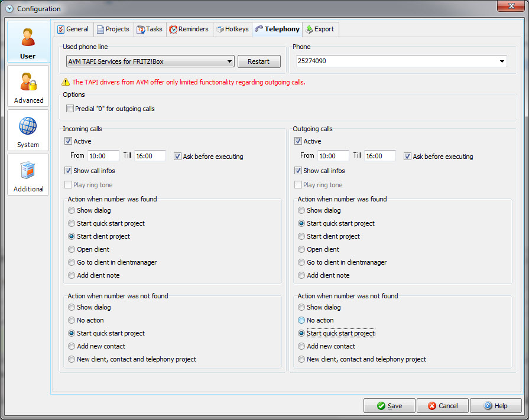Open the System globe icon section
Viewport: 529px width, 420px height.
pos(28,126)
